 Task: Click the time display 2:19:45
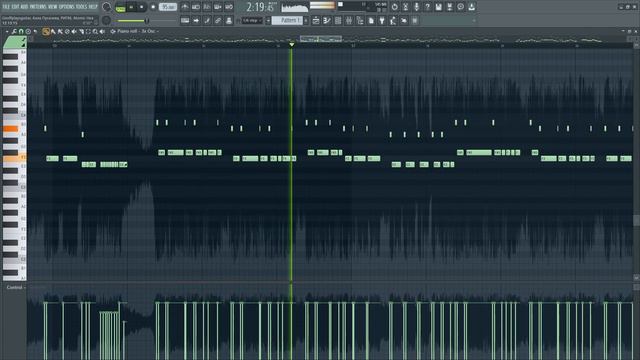[260, 7]
